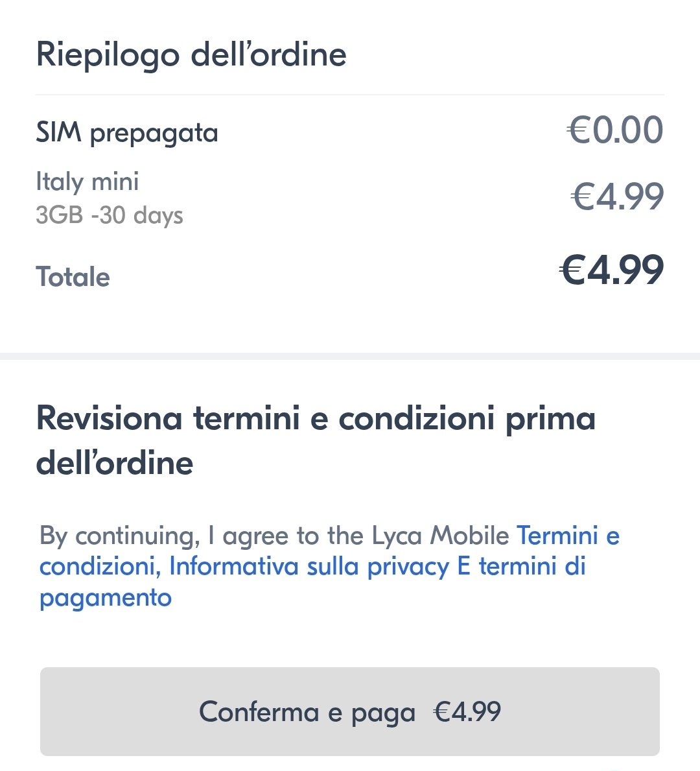Open the Informativa sulla privacy link

click(x=309, y=567)
